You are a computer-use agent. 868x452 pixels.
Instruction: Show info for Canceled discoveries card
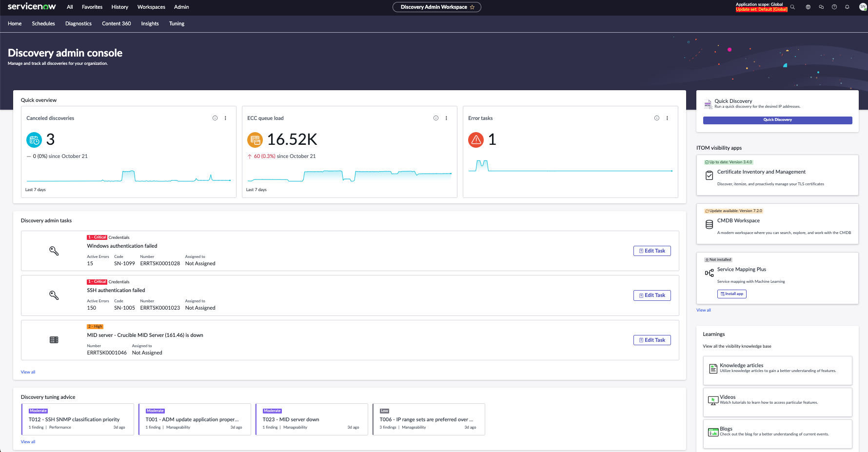click(215, 118)
